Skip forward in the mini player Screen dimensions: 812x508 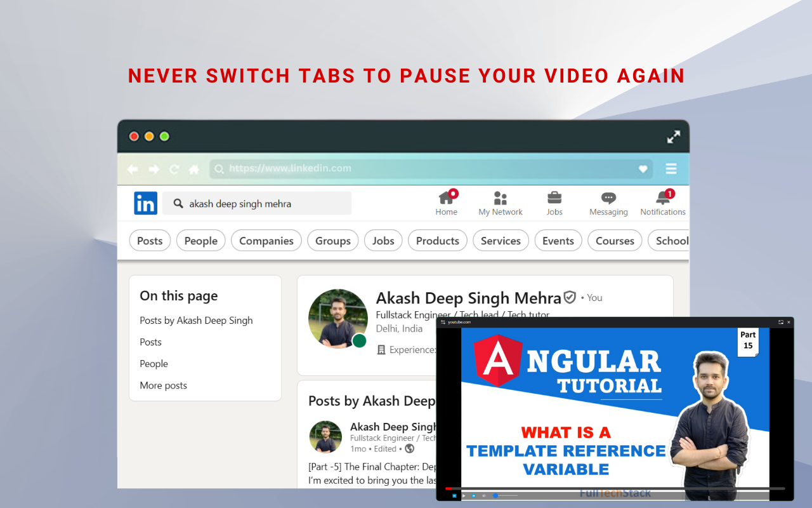coord(473,496)
